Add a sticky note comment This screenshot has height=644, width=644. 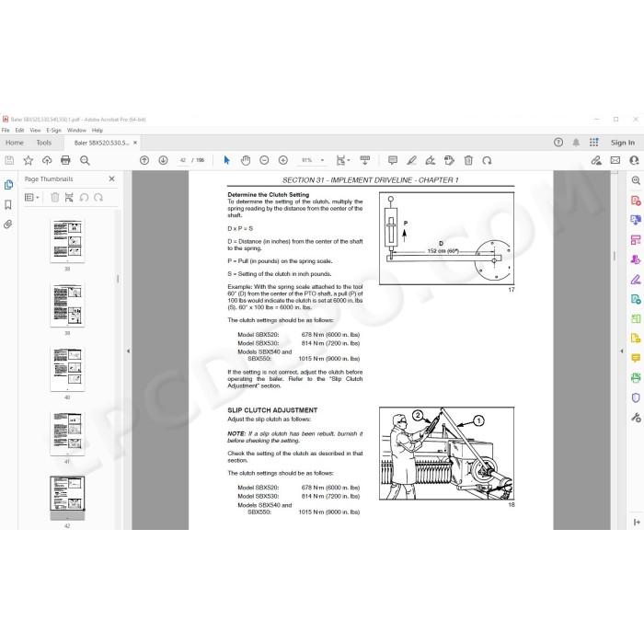click(393, 160)
